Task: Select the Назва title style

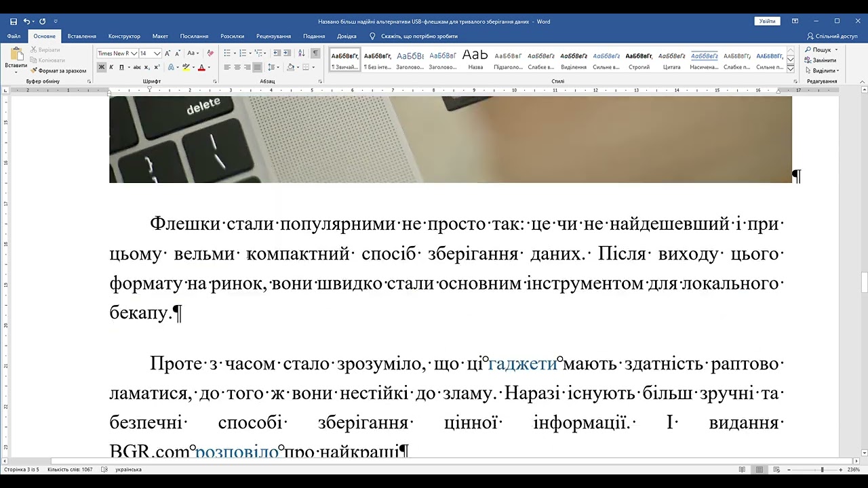Action: coord(475,60)
